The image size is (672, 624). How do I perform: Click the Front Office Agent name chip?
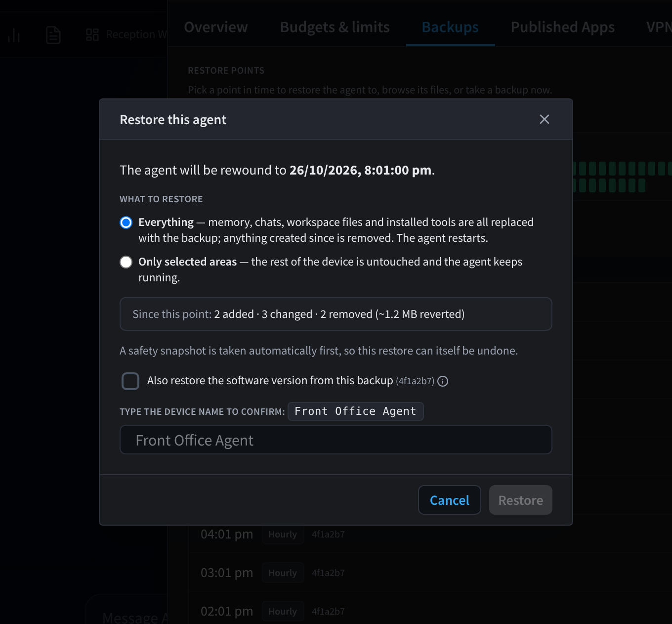pos(355,411)
